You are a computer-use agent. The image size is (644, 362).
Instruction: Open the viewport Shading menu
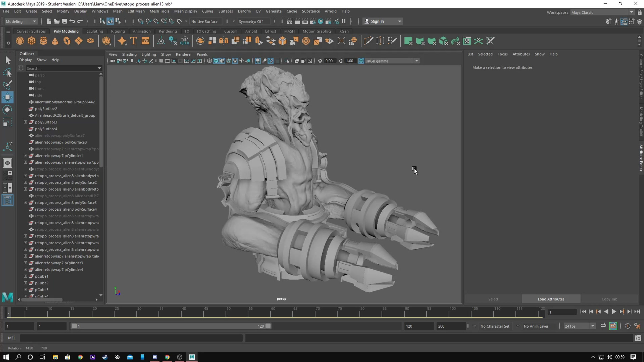(129, 54)
